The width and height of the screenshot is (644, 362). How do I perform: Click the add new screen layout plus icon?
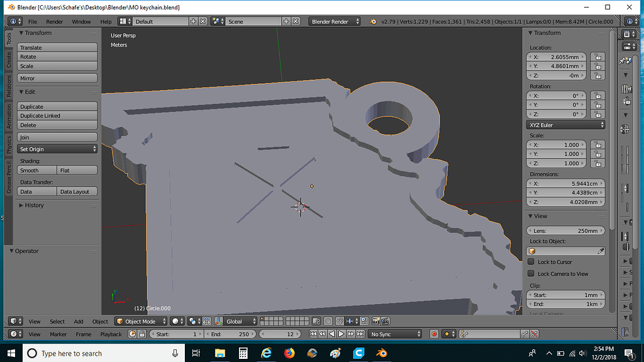click(194, 21)
